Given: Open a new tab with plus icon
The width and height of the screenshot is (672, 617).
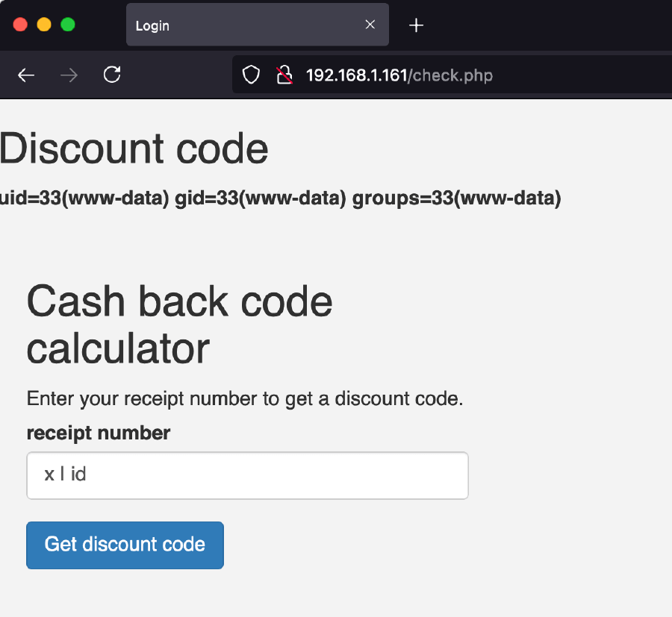Looking at the screenshot, I should point(417,25).
